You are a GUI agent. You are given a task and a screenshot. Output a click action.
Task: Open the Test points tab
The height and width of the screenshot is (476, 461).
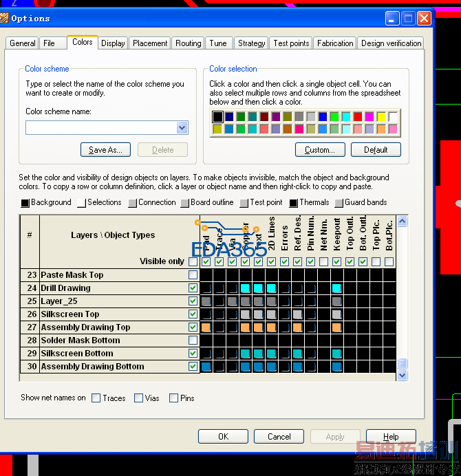click(291, 43)
